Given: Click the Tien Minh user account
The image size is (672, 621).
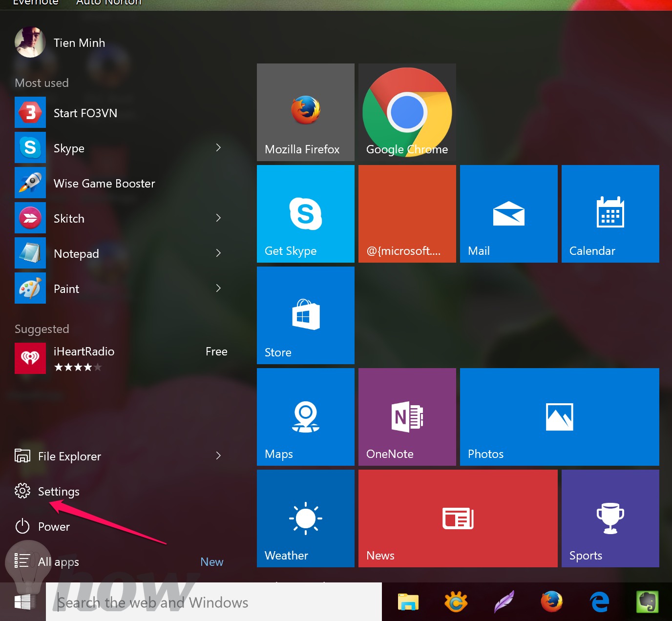Looking at the screenshot, I should [60, 42].
